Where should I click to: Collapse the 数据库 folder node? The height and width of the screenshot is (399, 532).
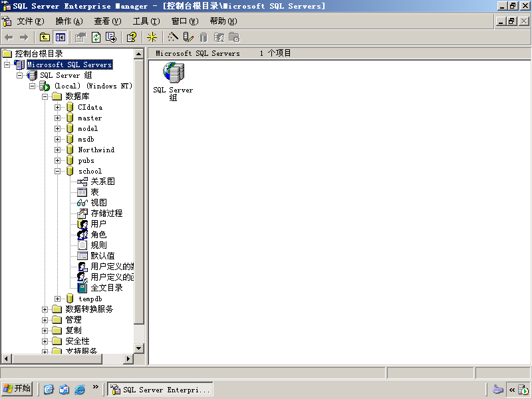pyautogui.click(x=45, y=96)
